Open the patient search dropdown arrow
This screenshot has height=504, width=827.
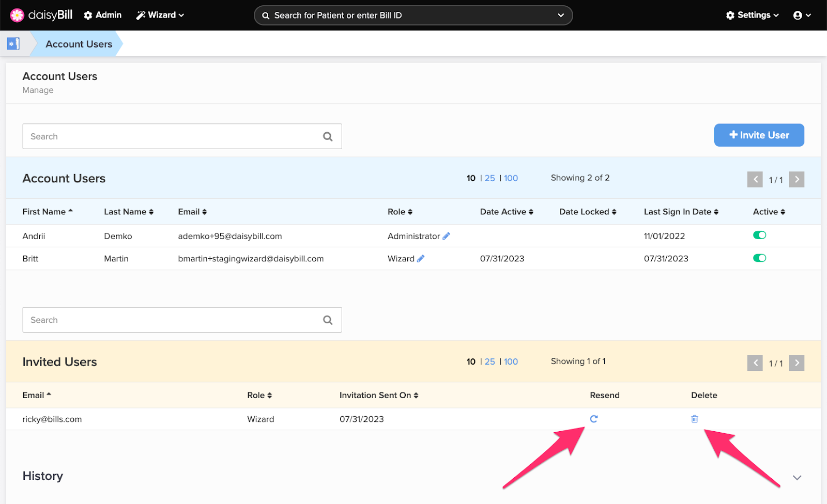point(561,15)
